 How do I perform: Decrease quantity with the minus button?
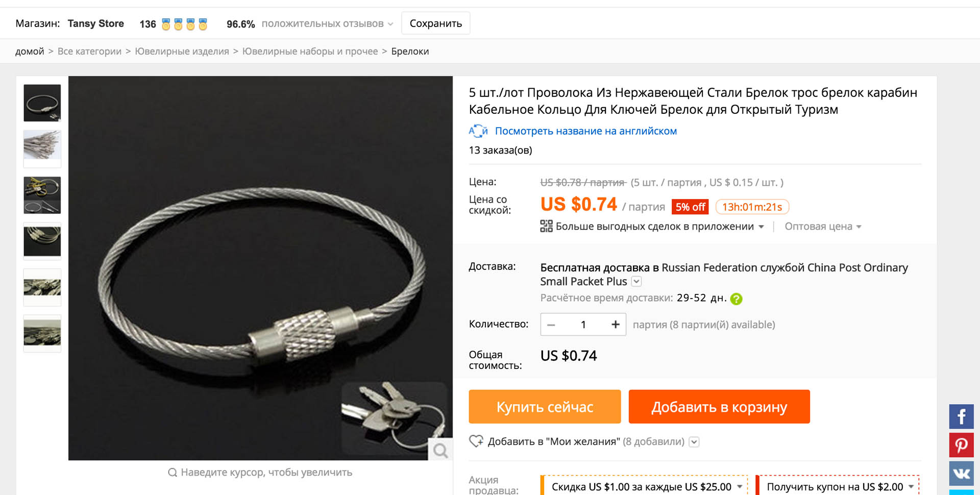click(x=551, y=325)
